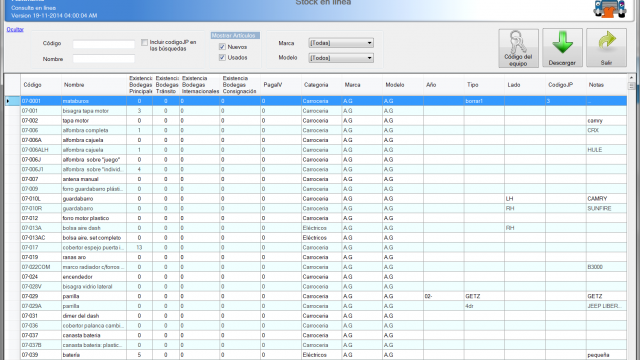Sort by the Marca column header

[362, 85]
